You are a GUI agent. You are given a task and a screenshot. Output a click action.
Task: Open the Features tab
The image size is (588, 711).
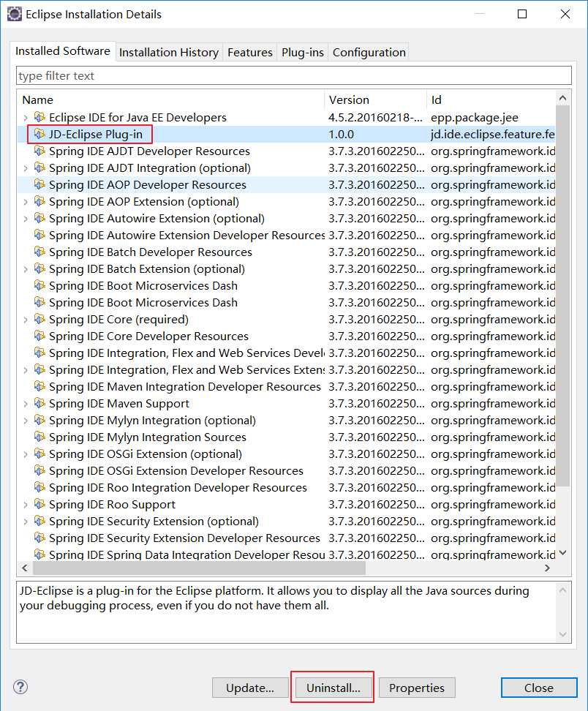[250, 53]
